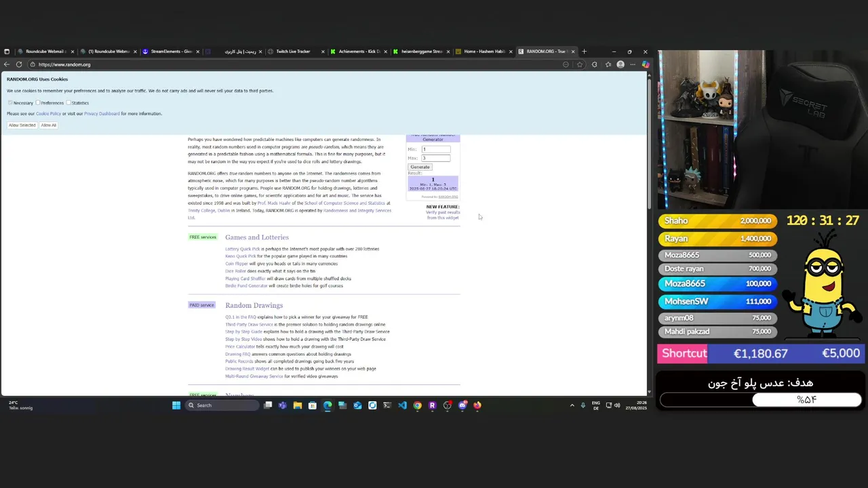The width and height of the screenshot is (868, 488).
Task: Open Firefox from taskbar
Action: [x=477, y=405]
